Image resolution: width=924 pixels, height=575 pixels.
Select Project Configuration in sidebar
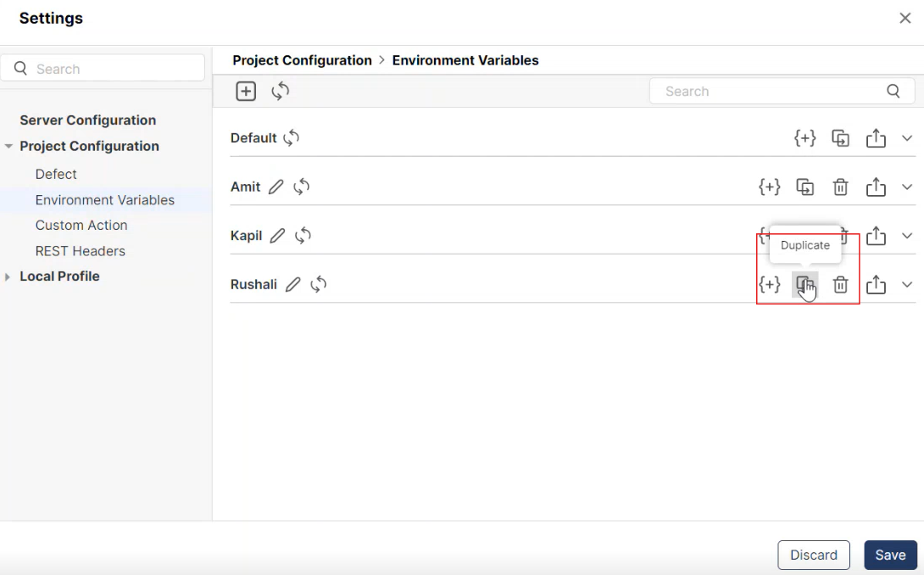tap(89, 146)
